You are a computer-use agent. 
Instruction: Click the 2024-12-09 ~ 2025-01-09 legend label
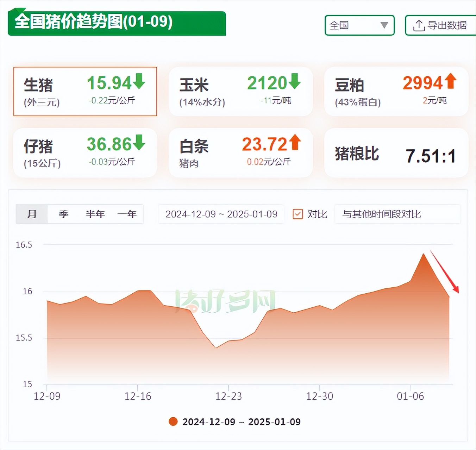coord(242,422)
